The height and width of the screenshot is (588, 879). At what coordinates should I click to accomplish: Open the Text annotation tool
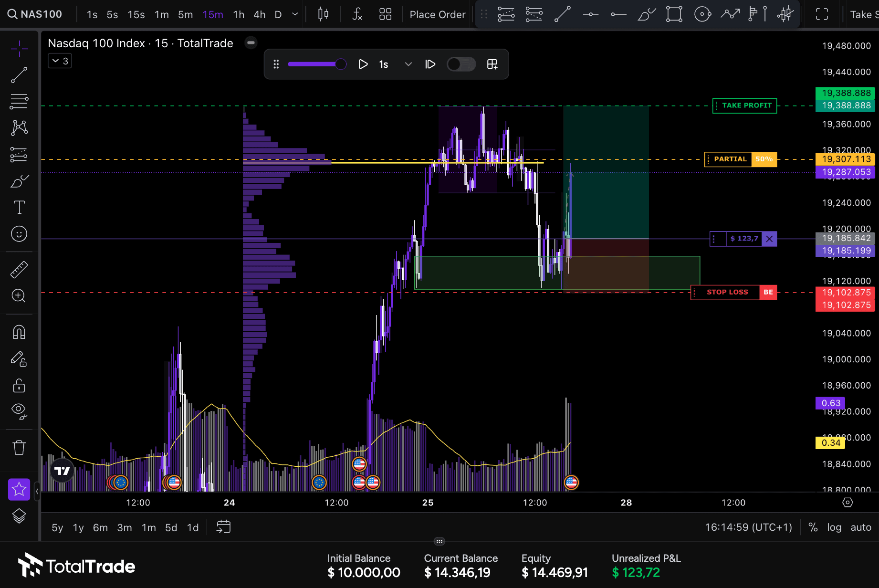coord(19,207)
